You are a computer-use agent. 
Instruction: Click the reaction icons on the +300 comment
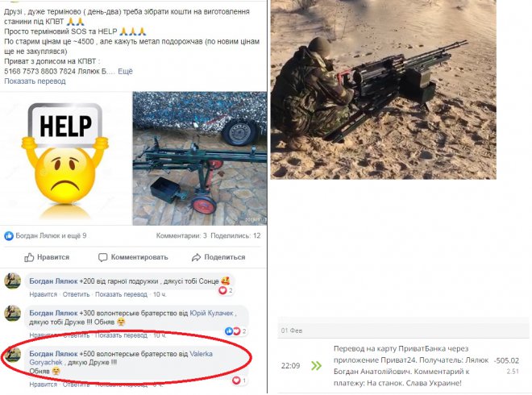(233, 331)
